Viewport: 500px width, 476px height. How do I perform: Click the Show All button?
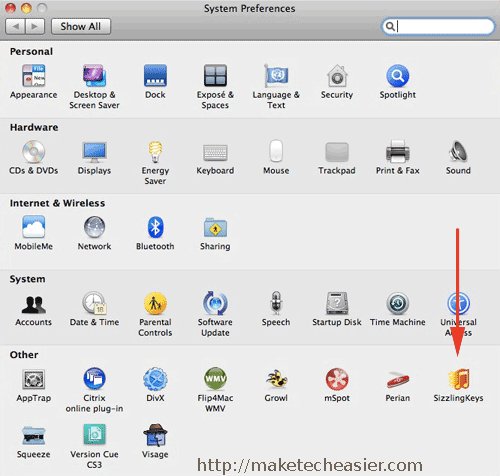coord(81,26)
